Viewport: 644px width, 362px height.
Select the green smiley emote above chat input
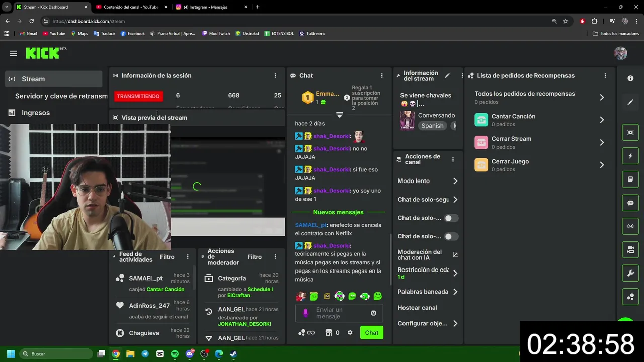tap(378, 296)
